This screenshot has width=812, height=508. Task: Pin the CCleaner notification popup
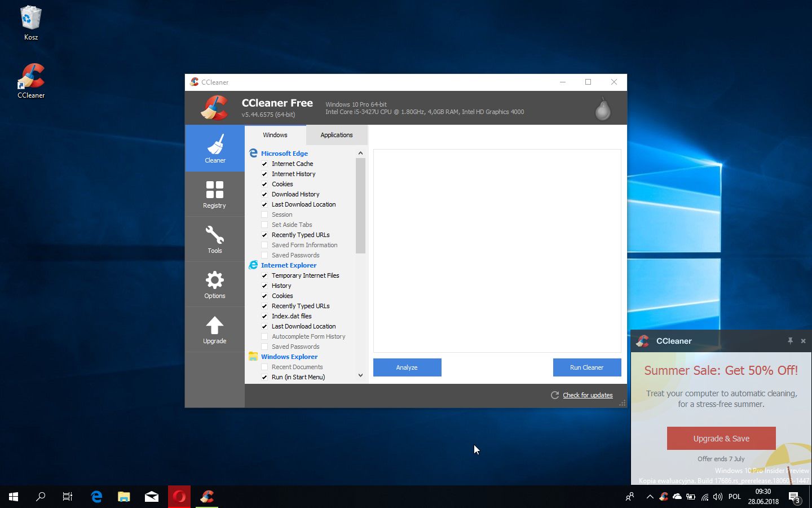(x=790, y=341)
